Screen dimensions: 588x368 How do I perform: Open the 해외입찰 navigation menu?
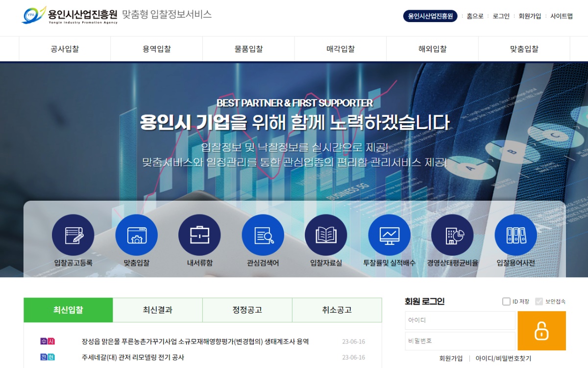(432, 49)
